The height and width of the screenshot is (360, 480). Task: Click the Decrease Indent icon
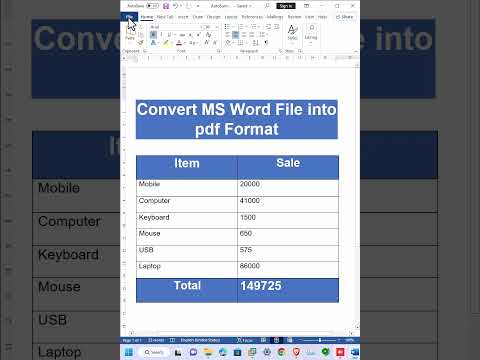click(268, 27)
